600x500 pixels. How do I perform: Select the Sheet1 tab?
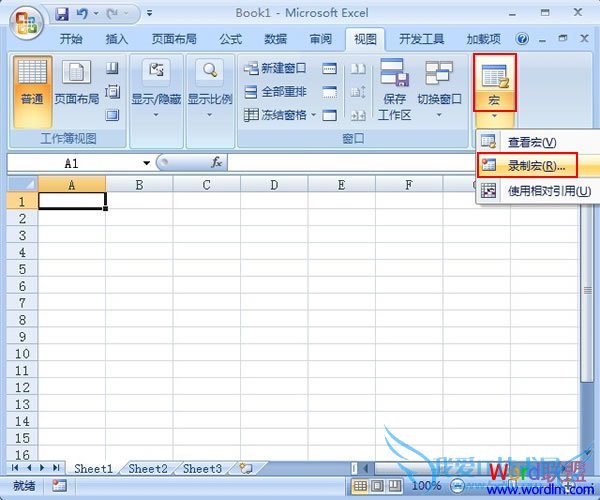(94, 469)
